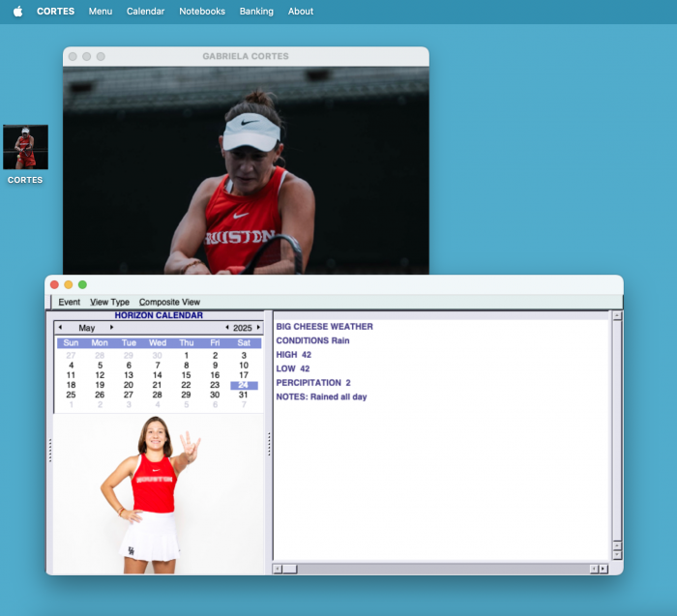Open the Calendar menu in menu bar
The width and height of the screenshot is (677, 616).
[x=145, y=12]
